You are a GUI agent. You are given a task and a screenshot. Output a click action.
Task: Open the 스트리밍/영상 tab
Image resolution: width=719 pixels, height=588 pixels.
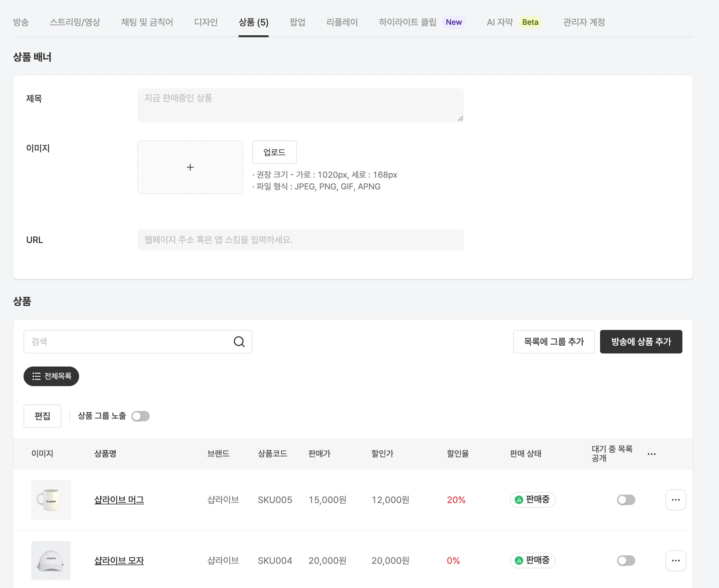pyautogui.click(x=75, y=22)
